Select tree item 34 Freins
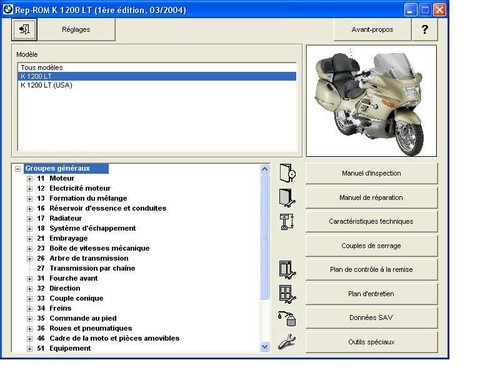The height and width of the screenshot is (375, 500). pos(54,308)
